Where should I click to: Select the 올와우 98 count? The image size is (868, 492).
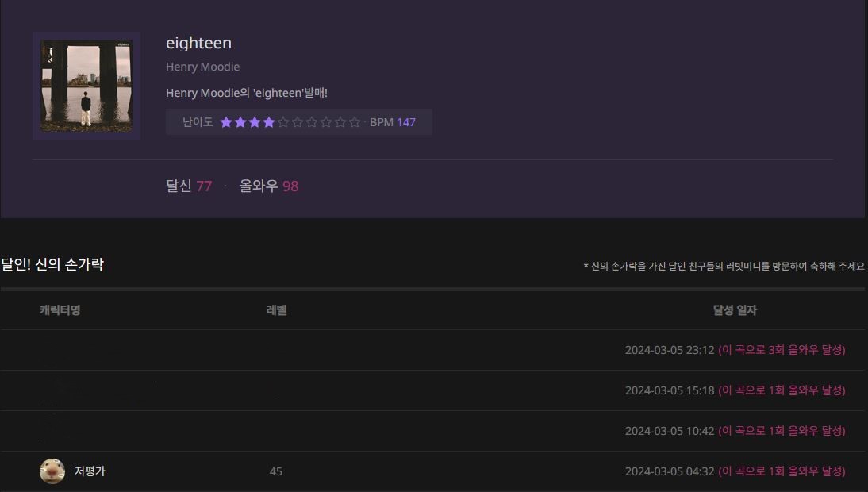pyautogui.click(x=269, y=186)
